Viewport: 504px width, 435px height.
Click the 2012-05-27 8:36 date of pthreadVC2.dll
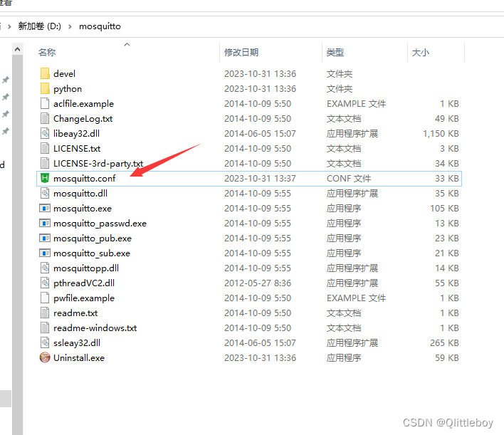click(258, 283)
